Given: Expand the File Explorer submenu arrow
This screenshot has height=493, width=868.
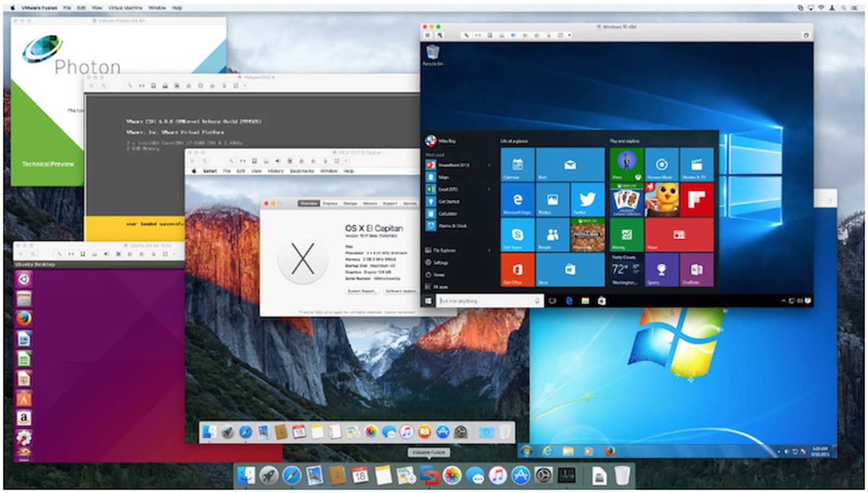Looking at the screenshot, I should pyautogui.click(x=489, y=250).
